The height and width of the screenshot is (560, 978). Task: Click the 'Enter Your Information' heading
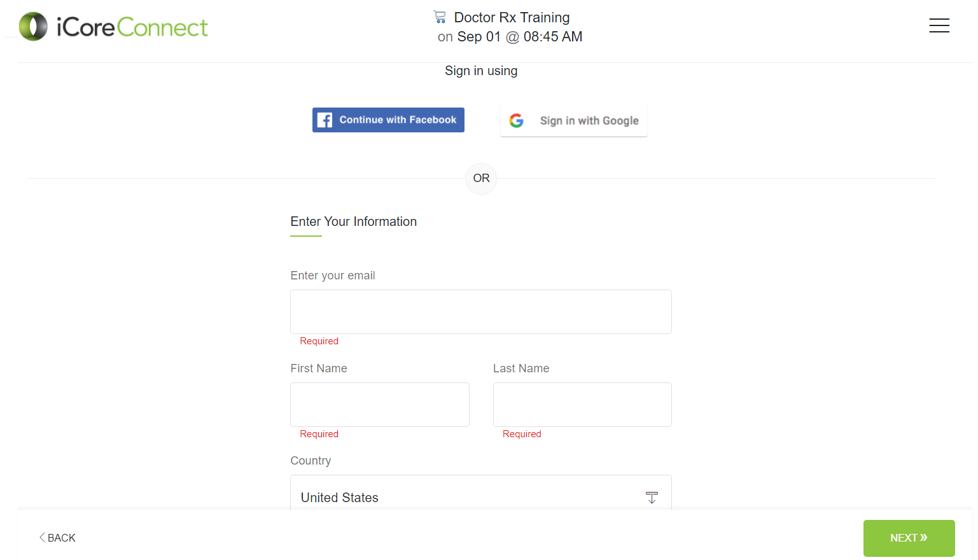pos(354,221)
